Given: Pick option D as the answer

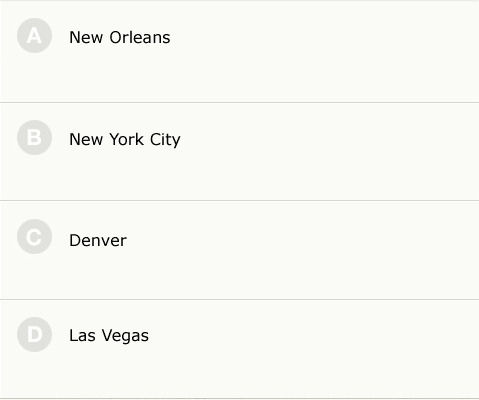Looking at the screenshot, I should pyautogui.click(x=239, y=349).
